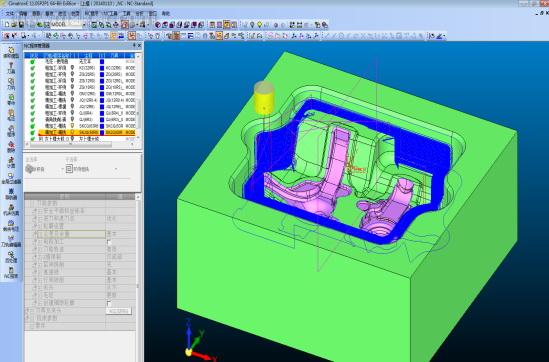This screenshot has height=362, width=549.
Task: Toggle lightbulb visibility of highlighted orange procedure
Action: pyautogui.click(x=72, y=132)
